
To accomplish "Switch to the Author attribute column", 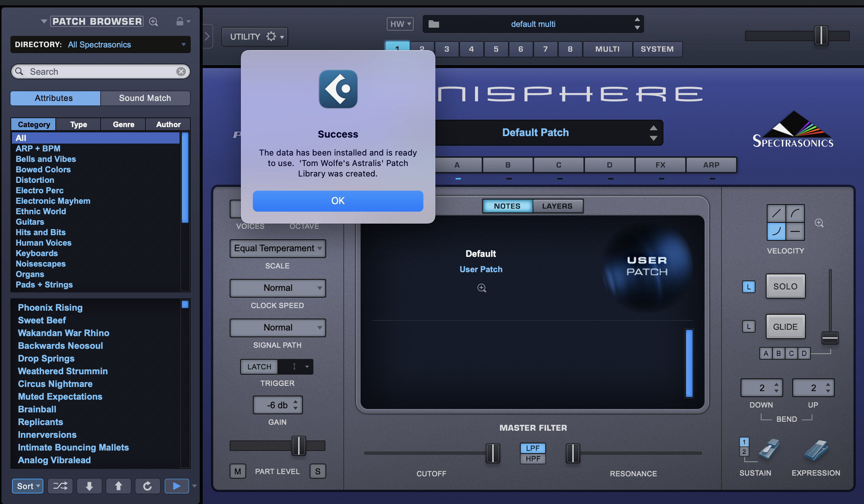I will (x=168, y=125).
